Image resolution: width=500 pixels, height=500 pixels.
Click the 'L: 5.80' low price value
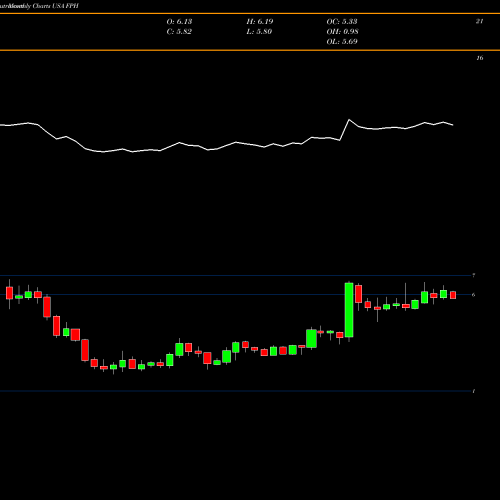(259, 31)
